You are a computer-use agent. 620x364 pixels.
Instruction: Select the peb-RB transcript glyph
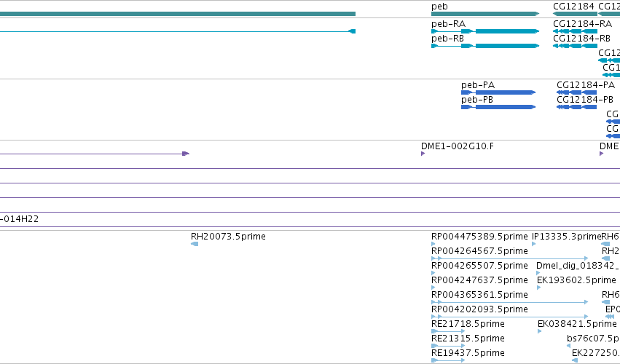485,46
